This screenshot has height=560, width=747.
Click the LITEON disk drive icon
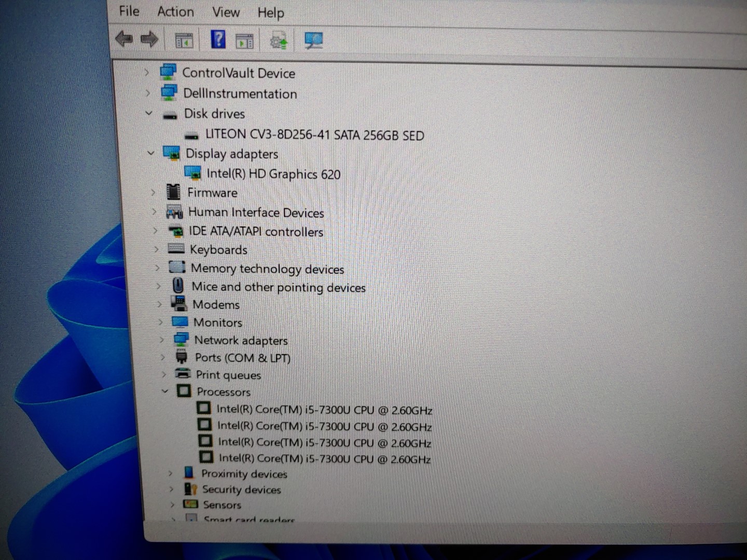coord(192,136)
